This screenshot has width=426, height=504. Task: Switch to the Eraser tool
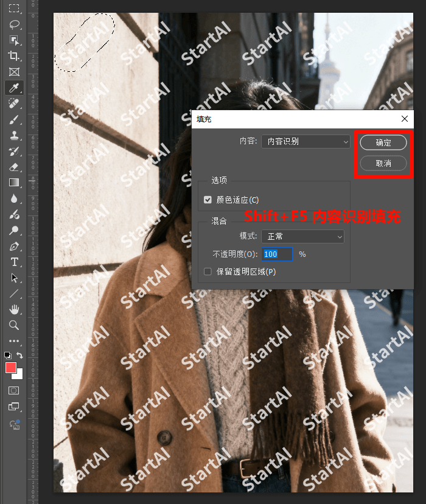click(13, 167)
